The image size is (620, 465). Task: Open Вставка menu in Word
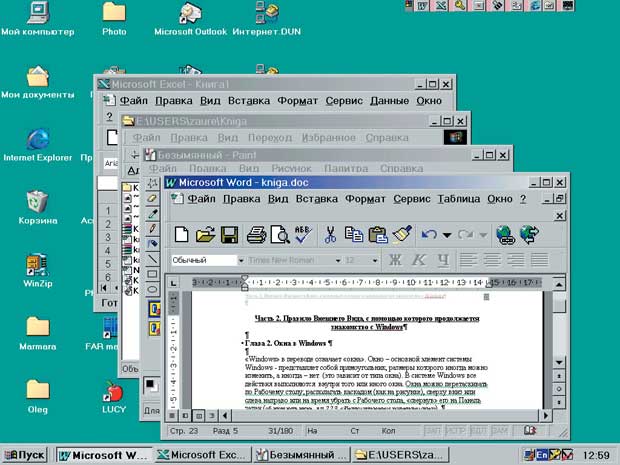(317, 199)
